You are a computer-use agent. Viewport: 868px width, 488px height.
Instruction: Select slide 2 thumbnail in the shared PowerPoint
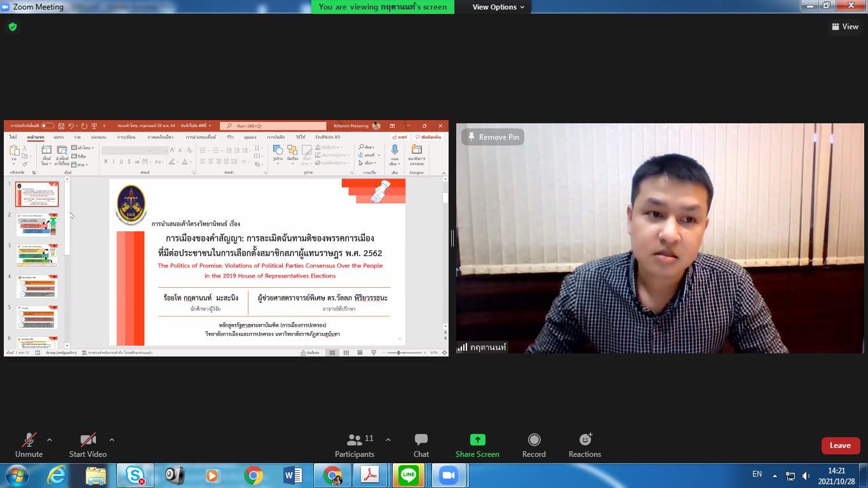37,225
